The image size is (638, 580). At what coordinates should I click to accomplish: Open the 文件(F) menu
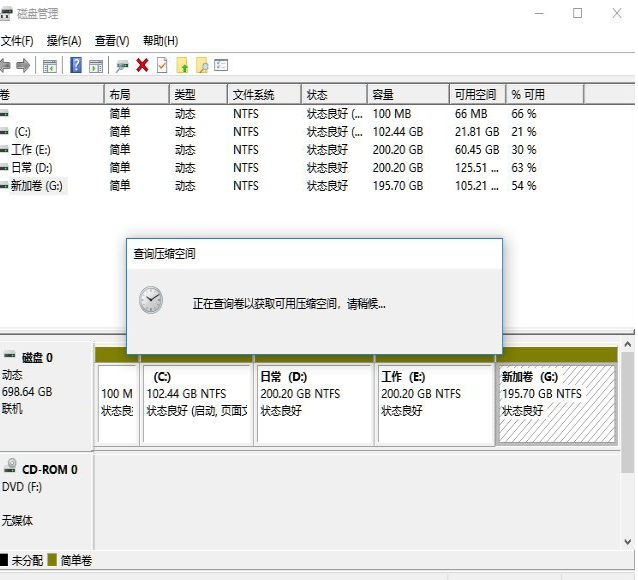point(17,41)
